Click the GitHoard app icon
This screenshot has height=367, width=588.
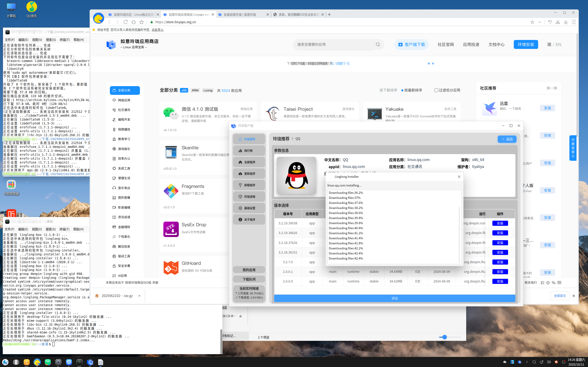click(x=171, y=268)
